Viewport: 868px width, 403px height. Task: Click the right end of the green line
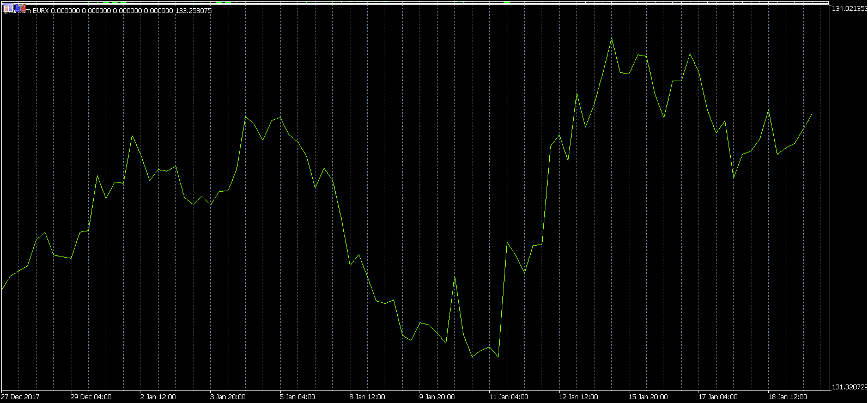point(812,114)
